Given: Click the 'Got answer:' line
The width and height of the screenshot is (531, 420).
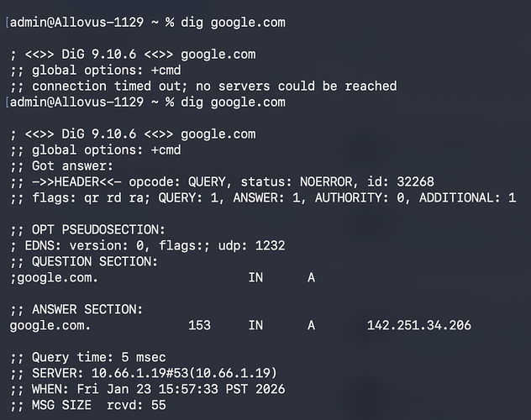Looking at the screenshot, I should click(x=60, y=165).
